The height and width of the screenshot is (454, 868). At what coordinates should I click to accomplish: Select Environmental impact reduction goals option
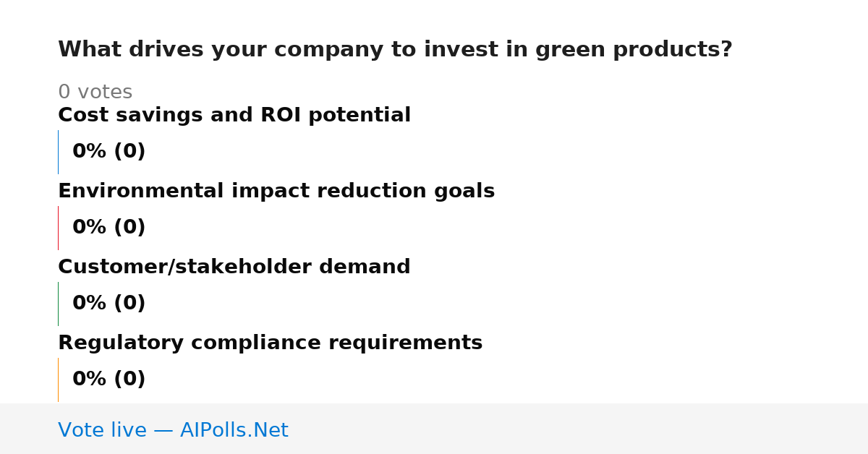(276, 192)
